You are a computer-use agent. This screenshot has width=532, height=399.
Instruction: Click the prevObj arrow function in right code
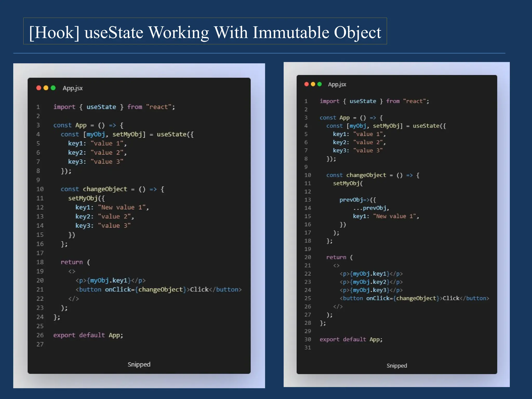(357, 200)
